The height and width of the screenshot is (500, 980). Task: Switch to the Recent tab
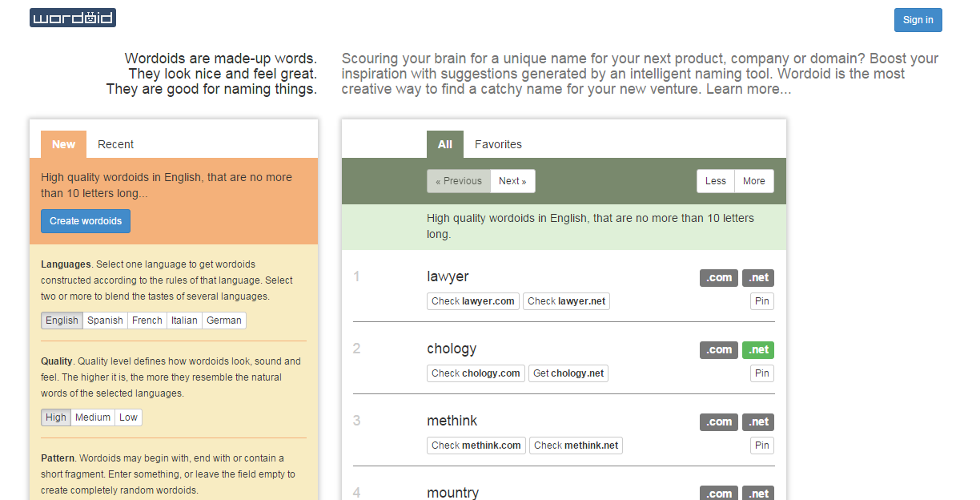[115, 145]
